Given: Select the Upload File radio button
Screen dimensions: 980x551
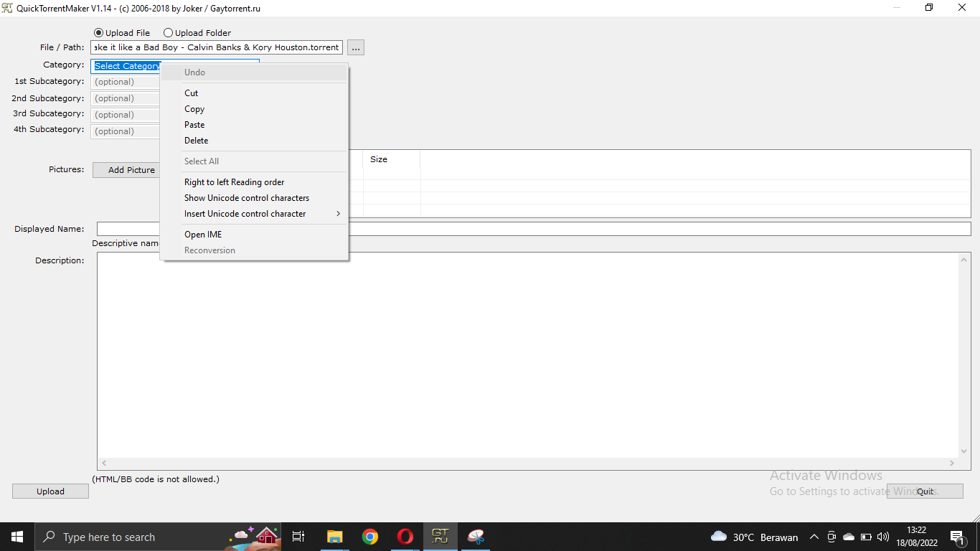Looking at the screenshot, I should 99,33.
